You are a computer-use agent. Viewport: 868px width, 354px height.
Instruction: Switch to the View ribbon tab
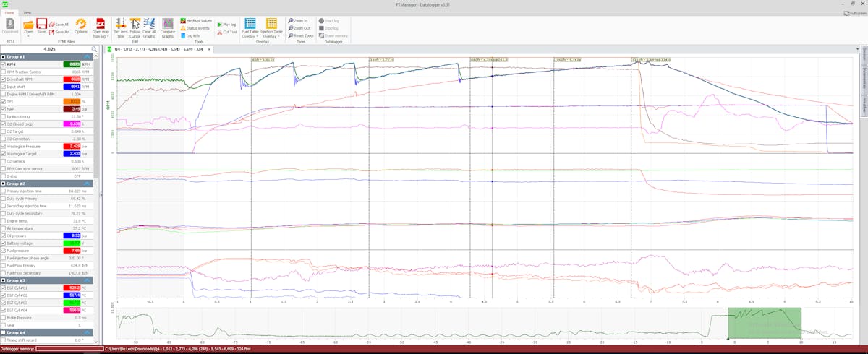(27, 13)
